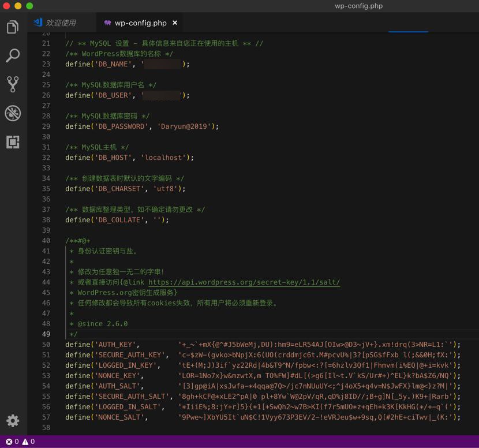
Task: Click the 'MySQL数据库用户名' comment
Action: pos(111,85)
